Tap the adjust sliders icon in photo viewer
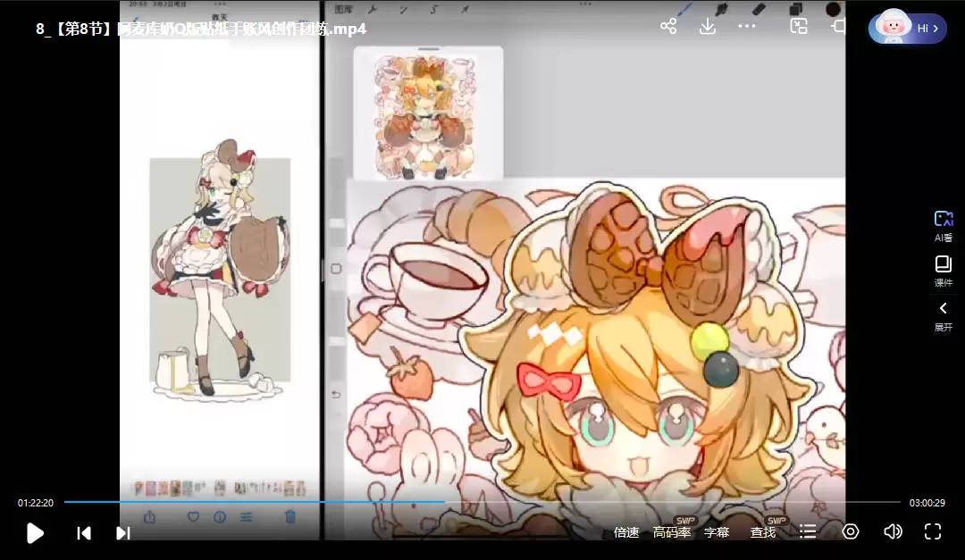Viewport: 965px width, 560px height. (x=247, y=517)
